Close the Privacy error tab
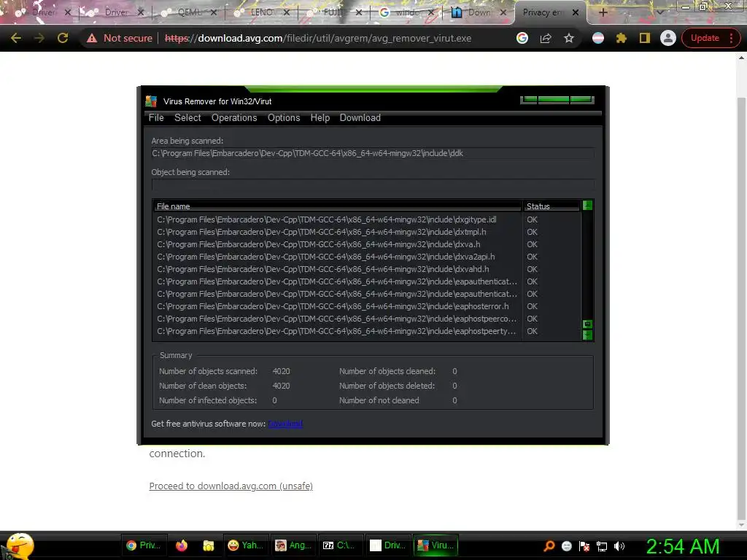 pos(576,12)
